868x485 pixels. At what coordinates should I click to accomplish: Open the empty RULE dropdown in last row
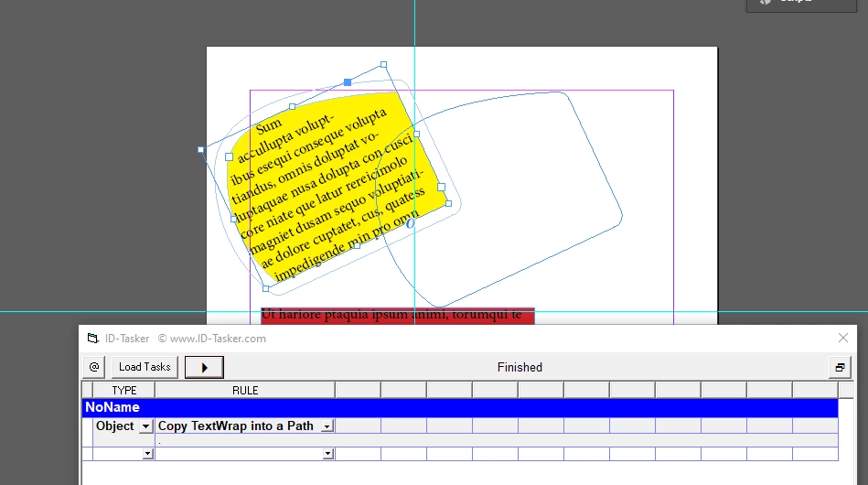click(327, 454)
